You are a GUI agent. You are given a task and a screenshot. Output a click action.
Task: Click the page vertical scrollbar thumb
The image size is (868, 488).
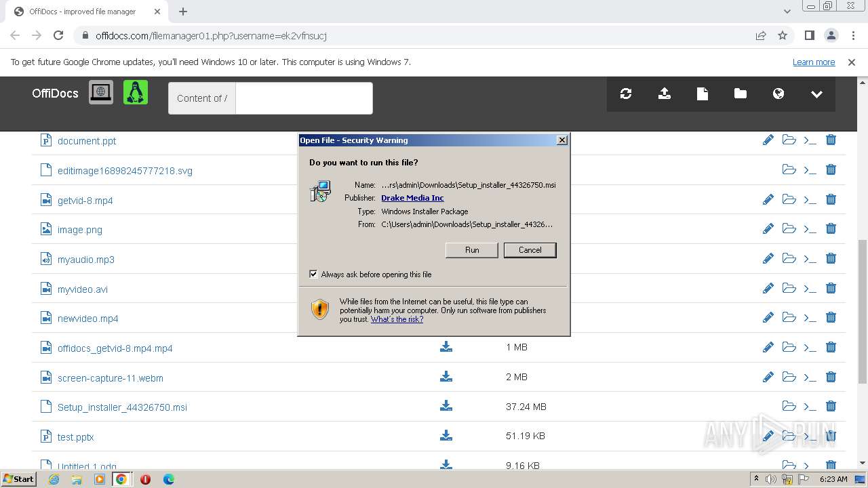(x=863, y=312)
